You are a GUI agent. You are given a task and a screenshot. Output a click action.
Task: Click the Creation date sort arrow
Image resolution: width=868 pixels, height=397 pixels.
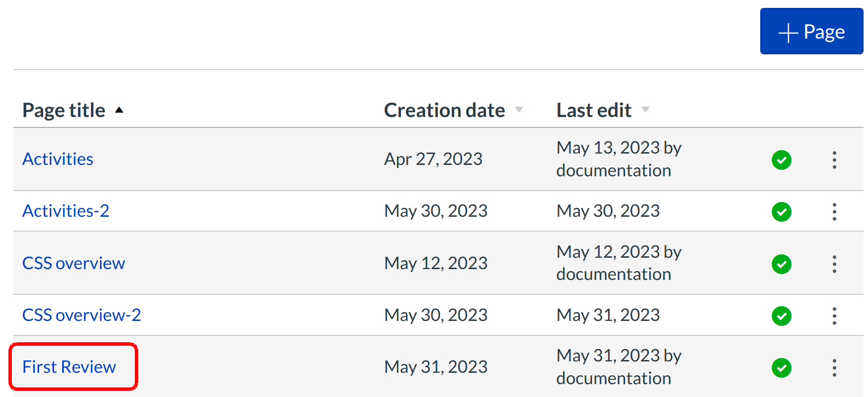[x=519, y=110]
